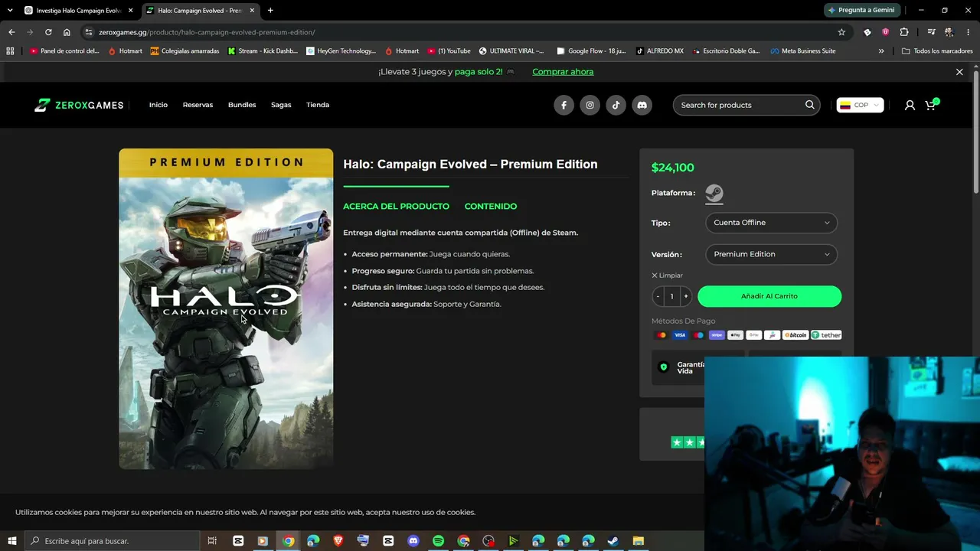Open the Apps grid in bookmarks bar
This screenshot has width=980, height=551.
tap(10, 51)
